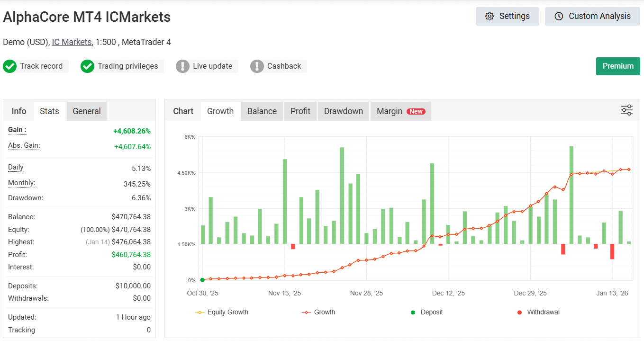Image resolution: width=644 pixels, height=348 pixels.
Task: Click the Settings gear icon
Action: (490, 16)
